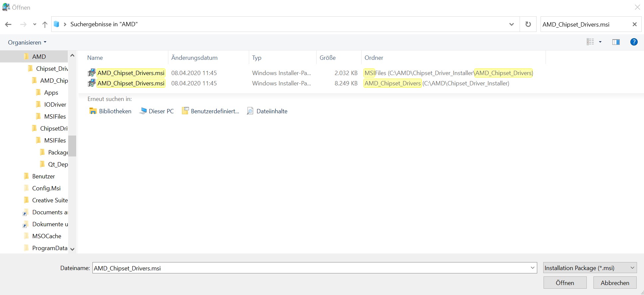This screenshot has width=644, height=295.
Task: Select MSIFiles folder under ChipsetDri
Action: tap(51, 140)
